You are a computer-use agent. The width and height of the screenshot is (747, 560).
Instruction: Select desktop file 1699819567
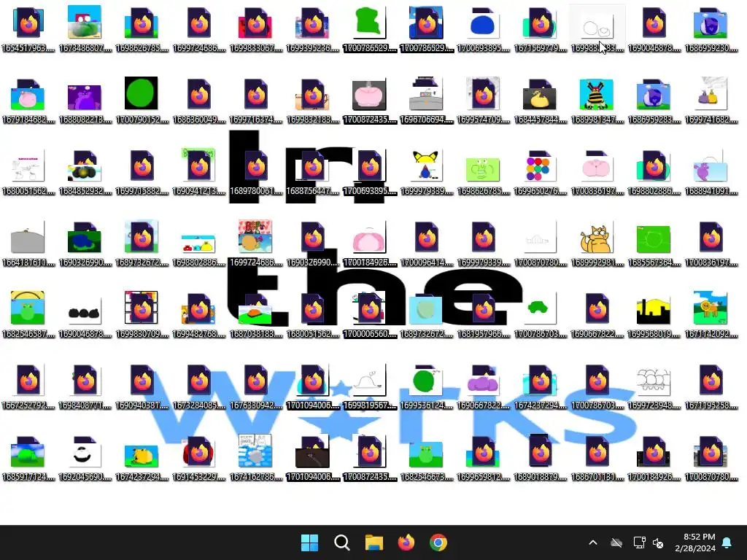tap(370, 386)
